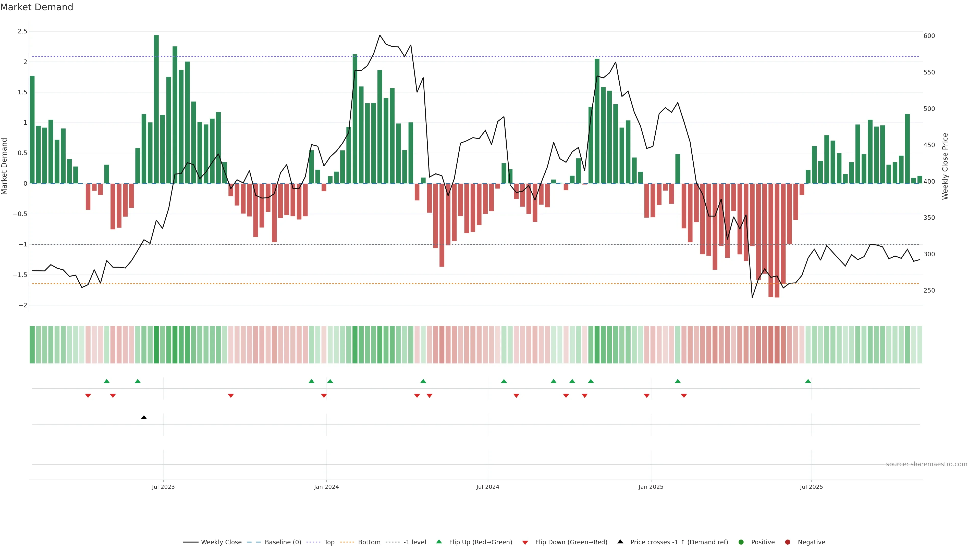Click Flip Down red triangle legend icon
The image size is (980, 551).
click(x=525, y=543)
